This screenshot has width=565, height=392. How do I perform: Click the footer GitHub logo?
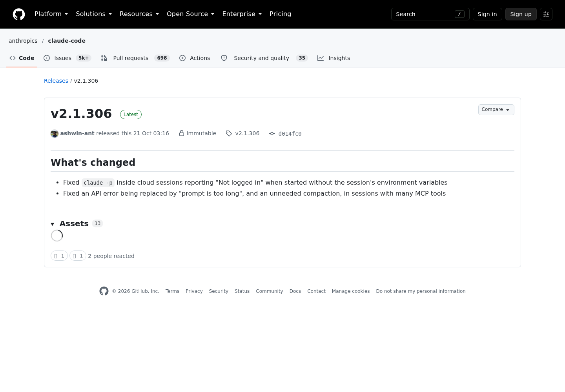point(104,291)
